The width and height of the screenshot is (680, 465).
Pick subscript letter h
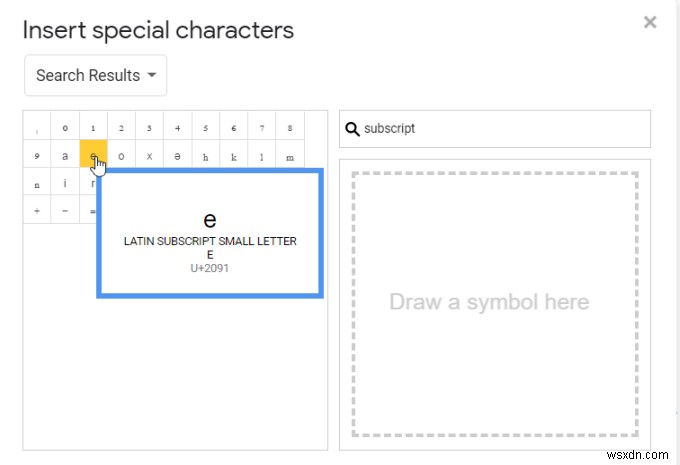click(x=205, y=156)
